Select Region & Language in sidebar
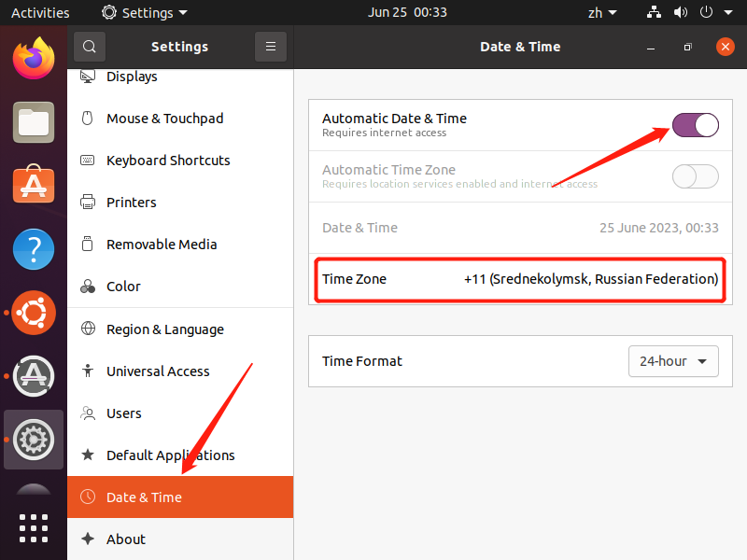Viewport: 747px width, 560px height. [x=164, y=329]
